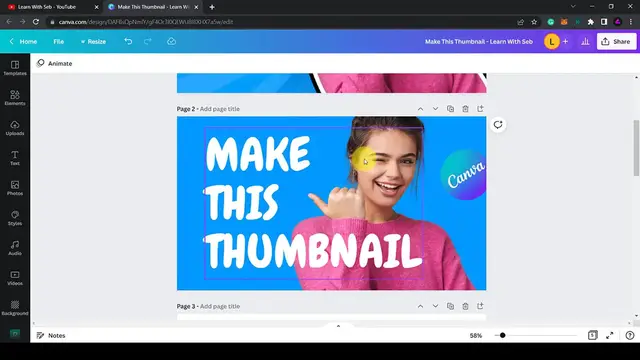Expand the bottom pages drawer chevron
Image resolution: width=640 pixels, height=360 pixels.
(338, 326)
